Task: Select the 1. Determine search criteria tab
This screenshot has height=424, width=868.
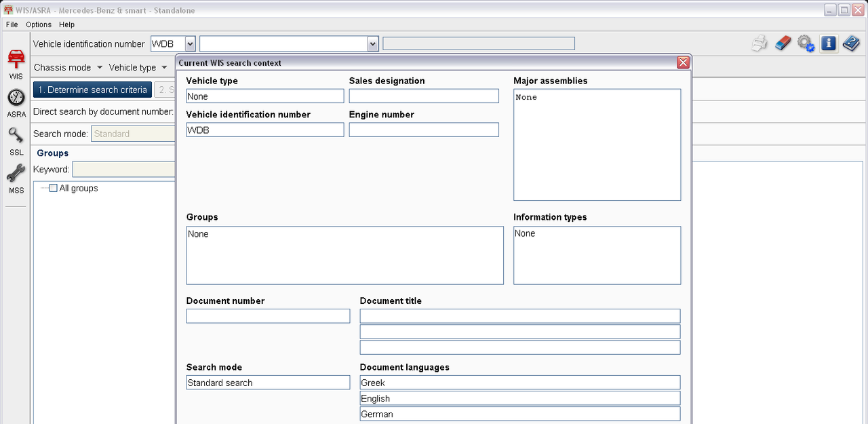Action: [x=92, y=90]
